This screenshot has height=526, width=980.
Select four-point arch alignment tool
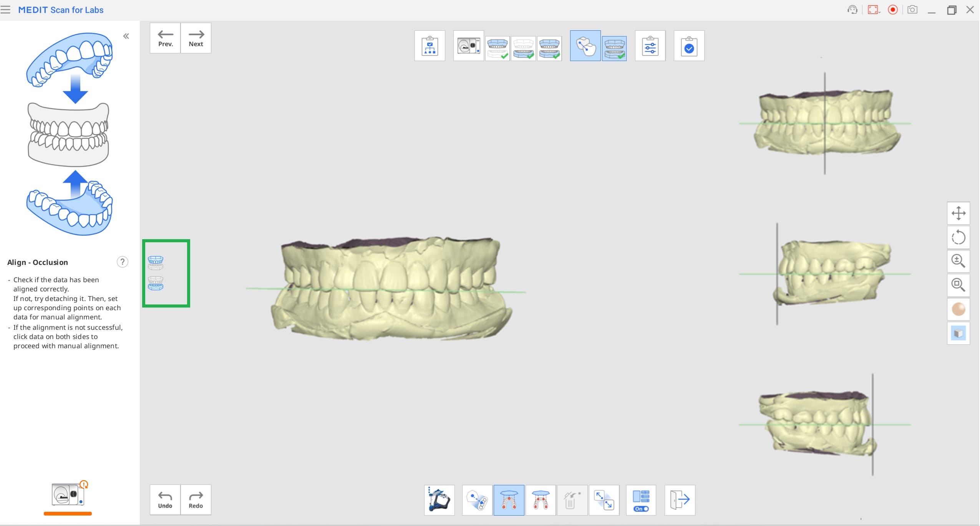click(540, 500)
